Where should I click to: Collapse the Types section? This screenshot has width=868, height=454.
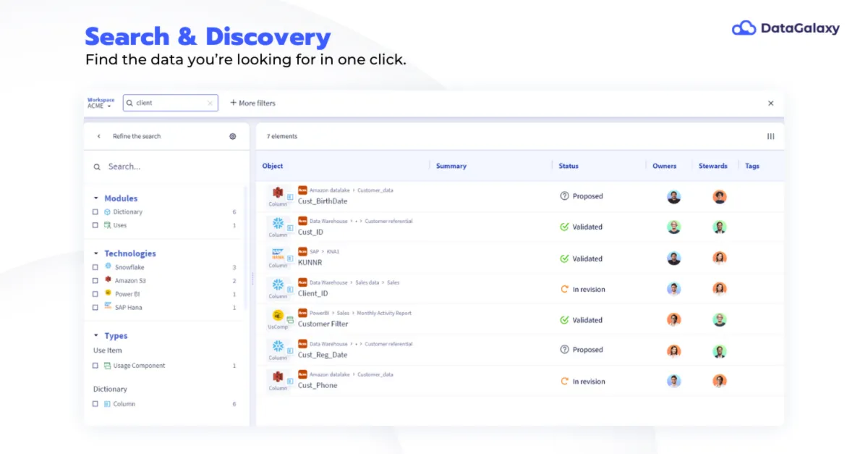96,336
